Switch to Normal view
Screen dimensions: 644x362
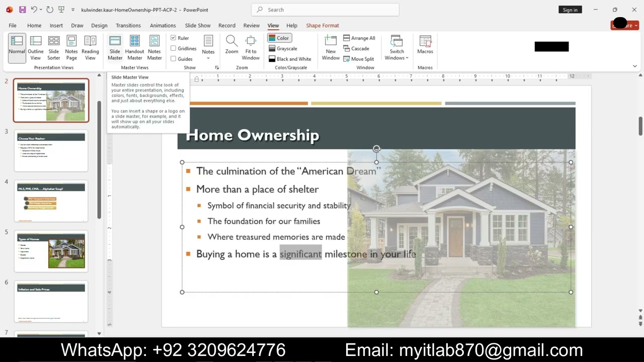tap(17, 48)
